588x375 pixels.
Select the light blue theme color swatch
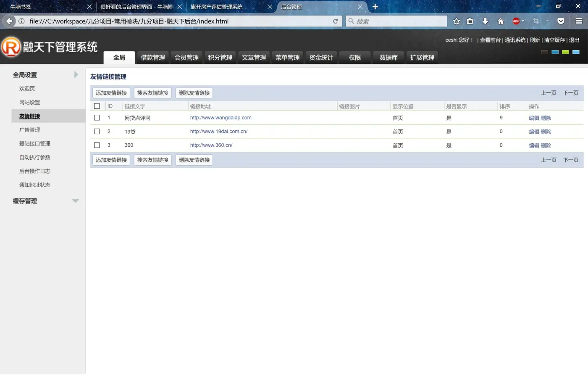(576, 52)
